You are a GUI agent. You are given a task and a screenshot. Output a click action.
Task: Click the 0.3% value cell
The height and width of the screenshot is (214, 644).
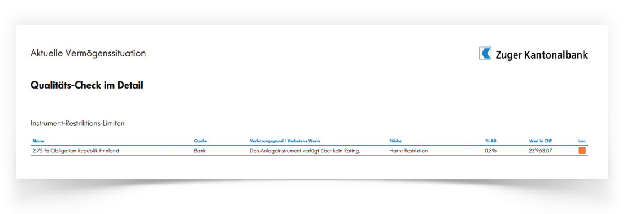click(491, 151)
